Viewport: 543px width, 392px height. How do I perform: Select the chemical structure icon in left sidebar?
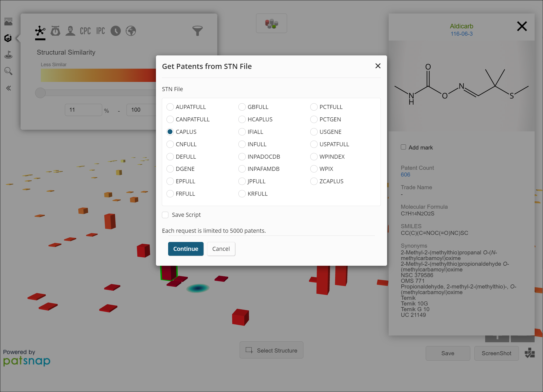point(8,38)
